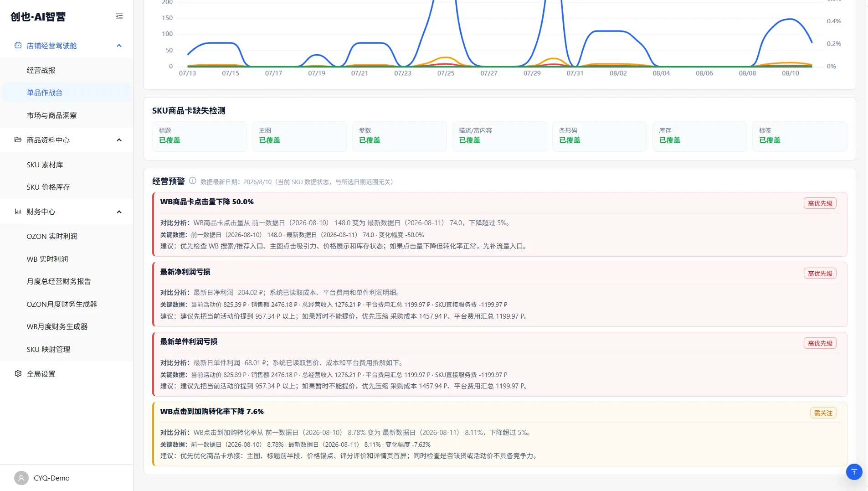Click the 标题 已覆盖 coverage card
This screenshot has height=491, width=868.
pos(200,136)
